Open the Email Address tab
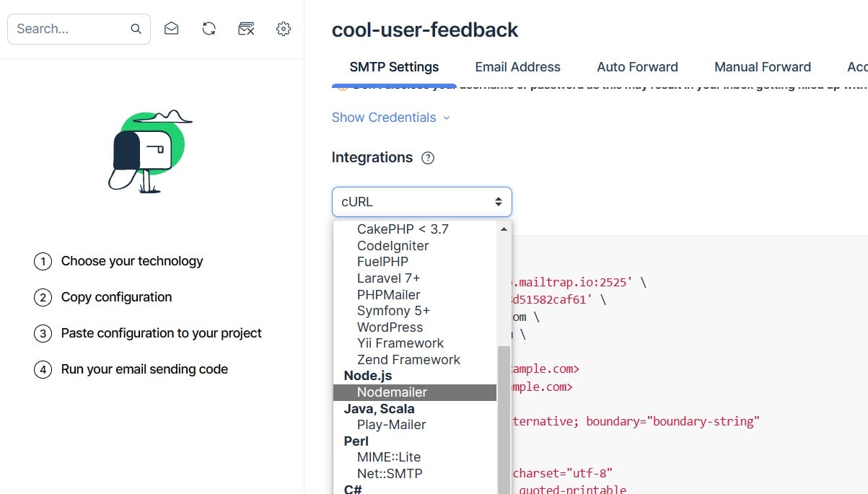868x494 pixels. point(517,67)
